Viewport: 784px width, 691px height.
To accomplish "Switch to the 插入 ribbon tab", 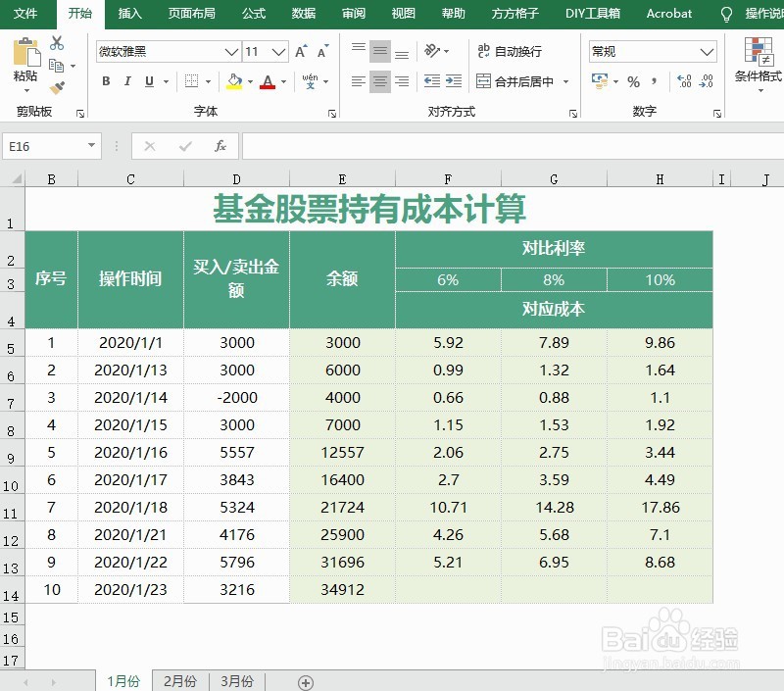I will pyautogui.click(x=129, y=14).
